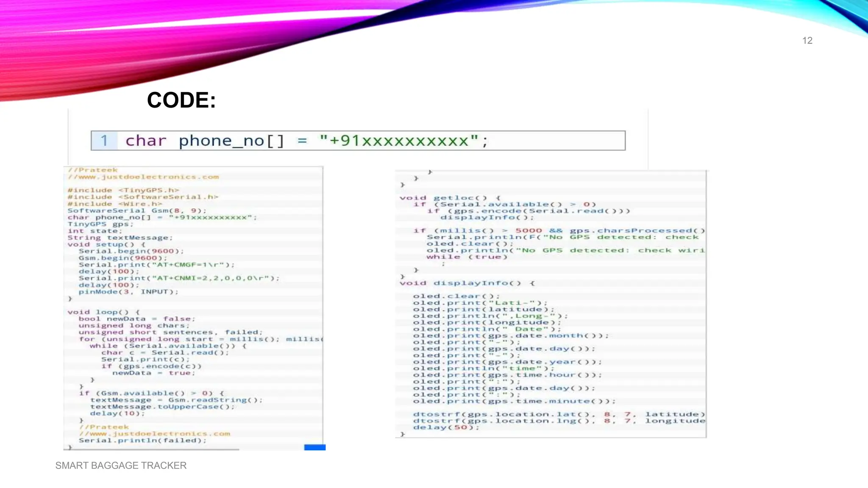
Task: Click line number 1 in code box
Action: 104,141
